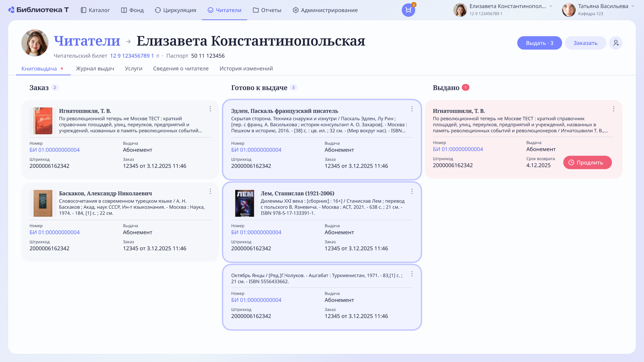
Task: Open the Фонд section icon
Action: tap(123, 10)
